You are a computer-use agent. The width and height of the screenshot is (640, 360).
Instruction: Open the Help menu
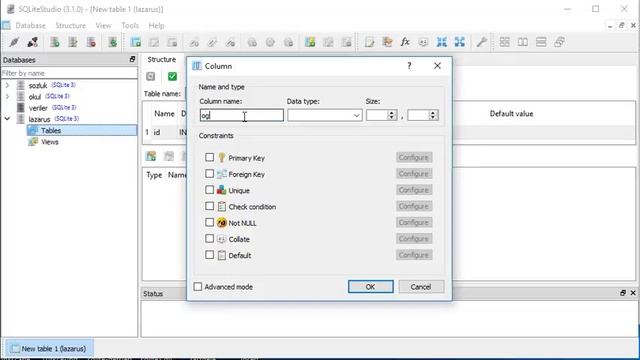(x=156, y=25)
